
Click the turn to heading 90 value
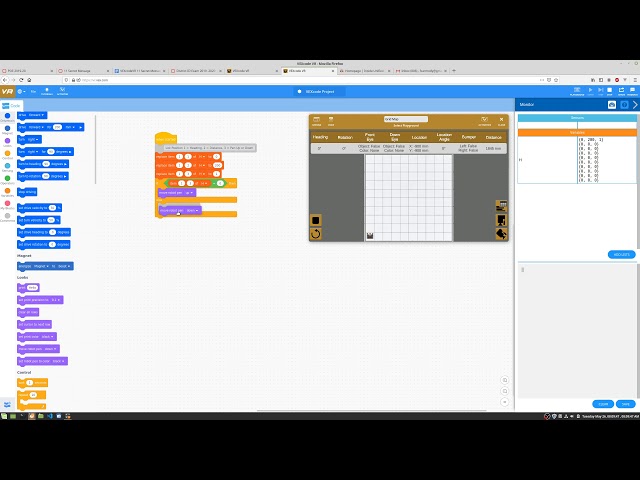coord(46,164)
